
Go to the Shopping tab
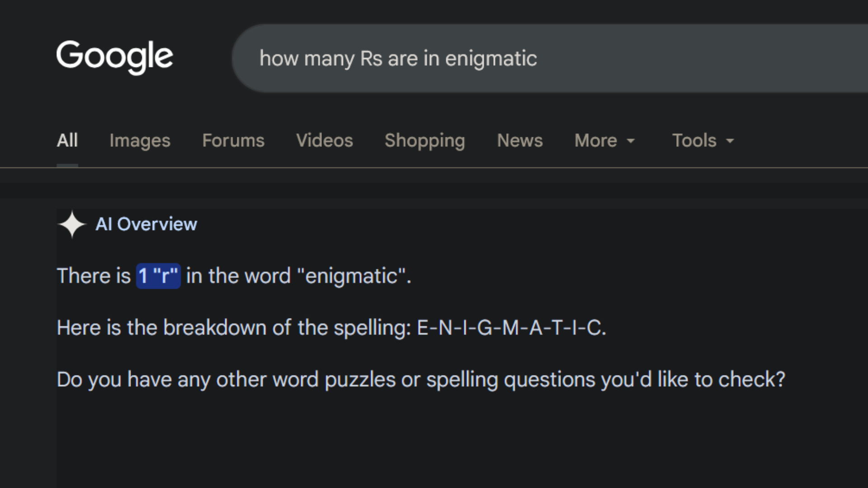(425, 141)
